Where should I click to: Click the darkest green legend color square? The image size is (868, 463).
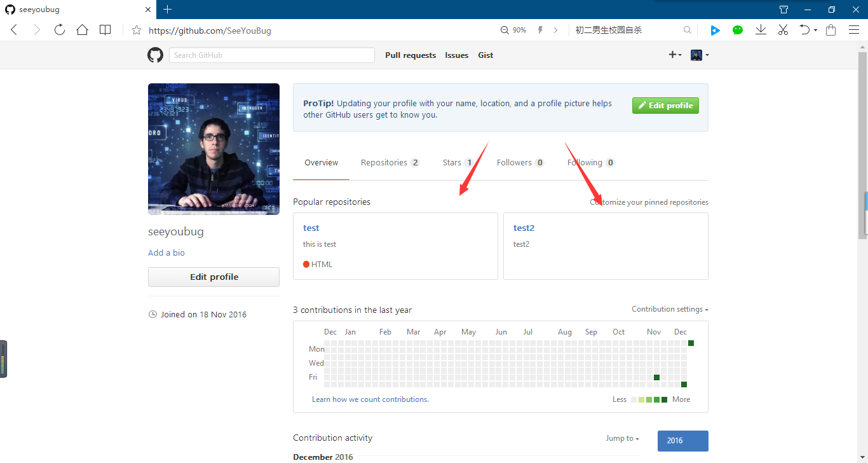pos(664,399)
